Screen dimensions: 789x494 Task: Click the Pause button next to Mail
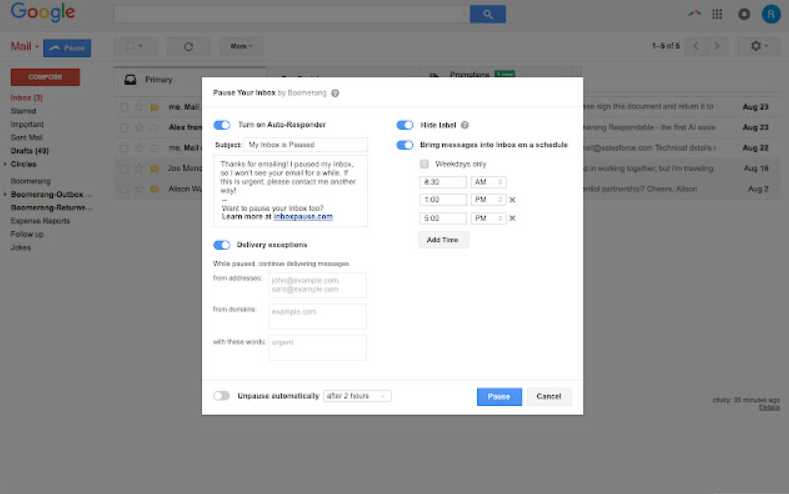pos(67,48)
